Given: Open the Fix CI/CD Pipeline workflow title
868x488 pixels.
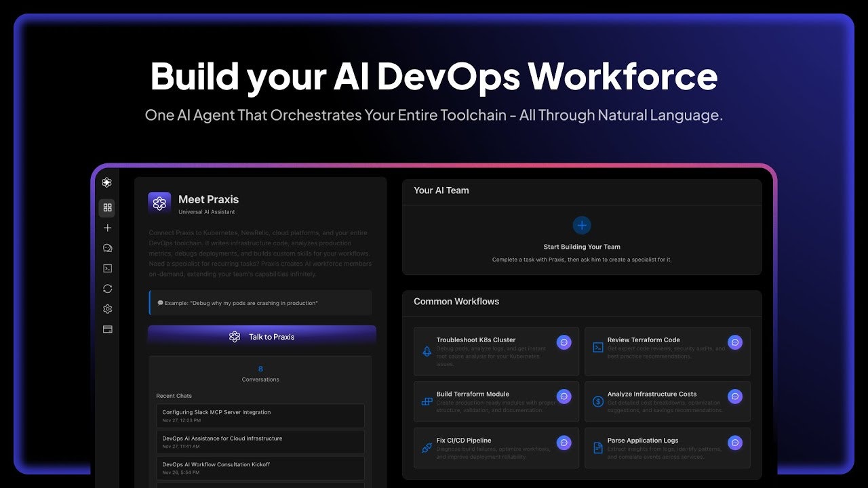Looking at the screenshot, I should (464, 441).
